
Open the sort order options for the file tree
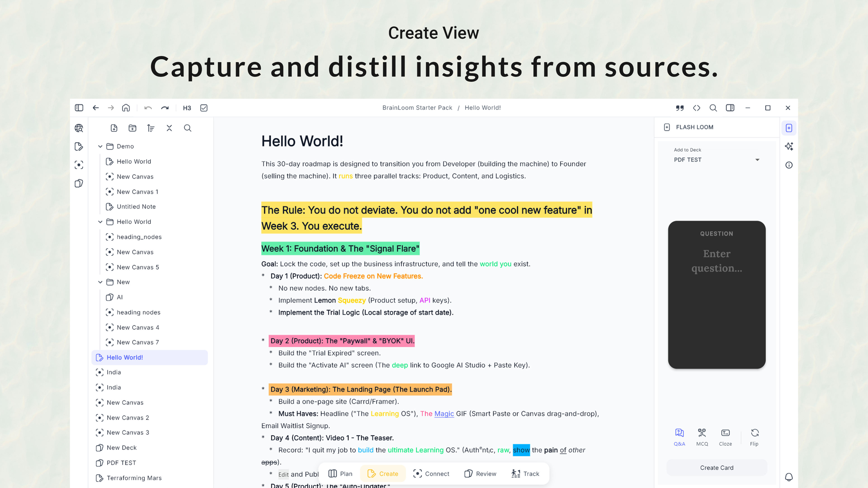pyautogui.click(x=151, y=128)
